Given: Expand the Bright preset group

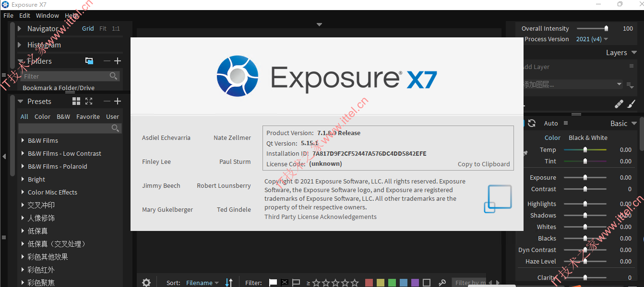Looking at the screenshot, I should click(23, 179).
